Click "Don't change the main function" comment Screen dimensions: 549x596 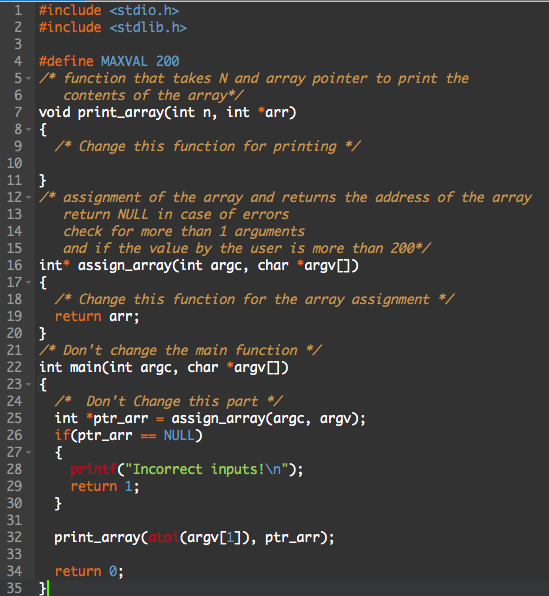(x=180, y=350)
